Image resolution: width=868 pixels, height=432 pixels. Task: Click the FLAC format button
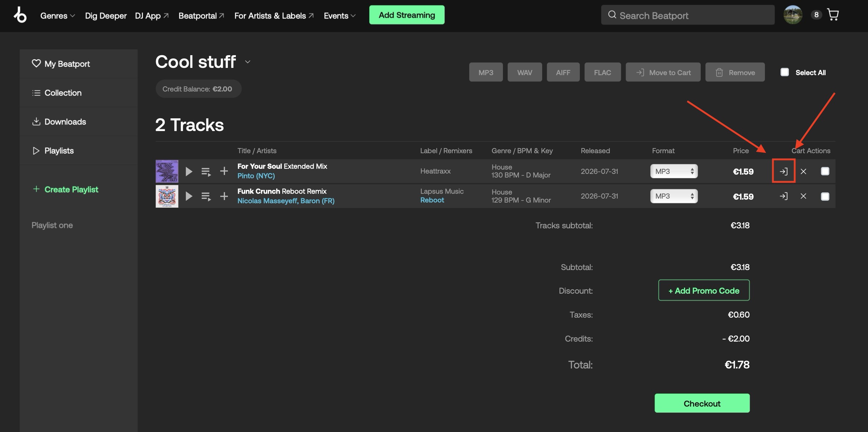603,72
